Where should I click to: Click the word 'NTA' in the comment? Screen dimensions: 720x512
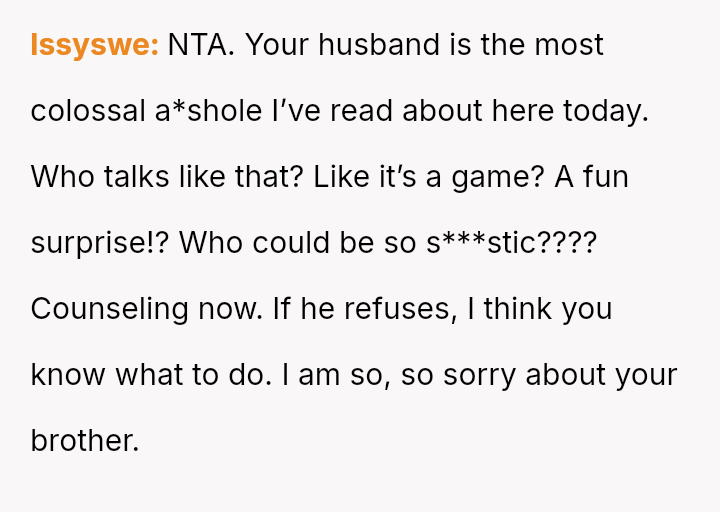tap(200, 45)
